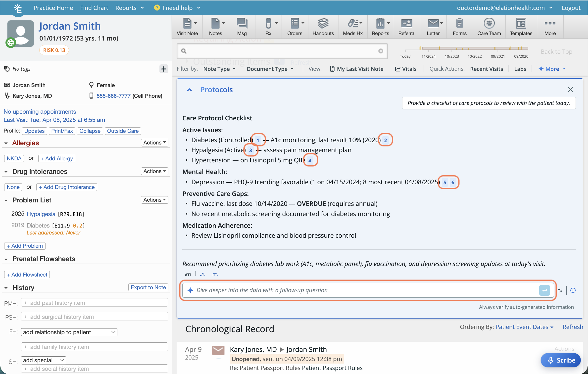The height and width of the screenshot is (374, 588).
Task: Open Problem List Actions dropdown
Action: tap(154, 200)
